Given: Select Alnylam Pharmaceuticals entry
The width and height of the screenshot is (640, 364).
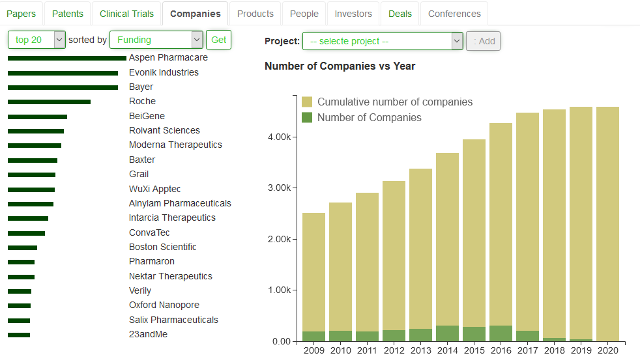Looking at the screenshot, I should [x=180, y=203].
